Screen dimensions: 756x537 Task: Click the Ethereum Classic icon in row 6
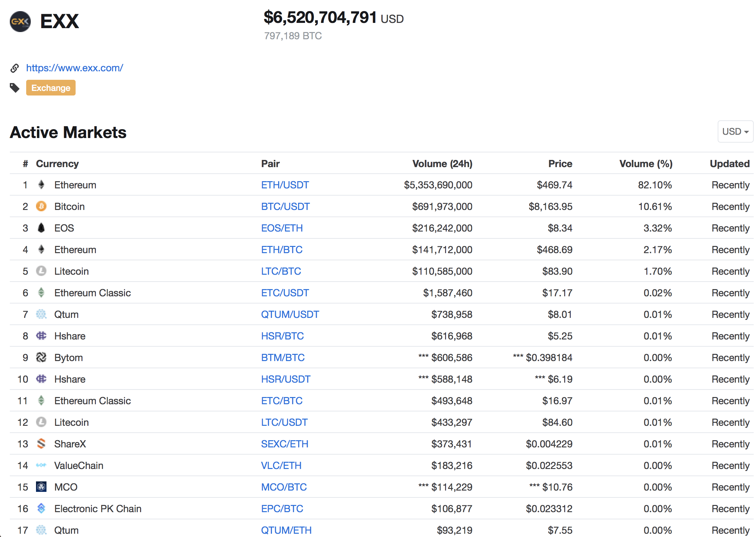pos(41,293)
